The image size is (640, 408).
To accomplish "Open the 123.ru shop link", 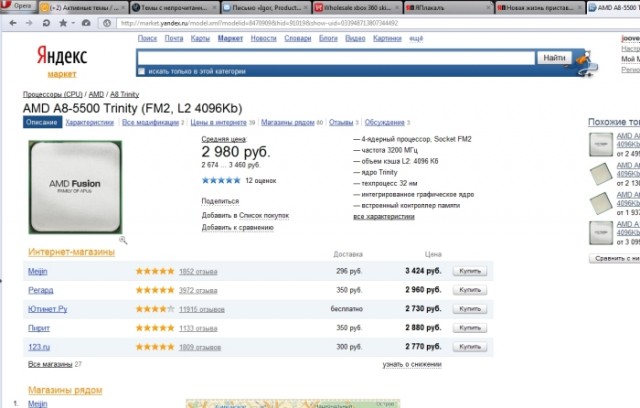I will tap(39, 347).
